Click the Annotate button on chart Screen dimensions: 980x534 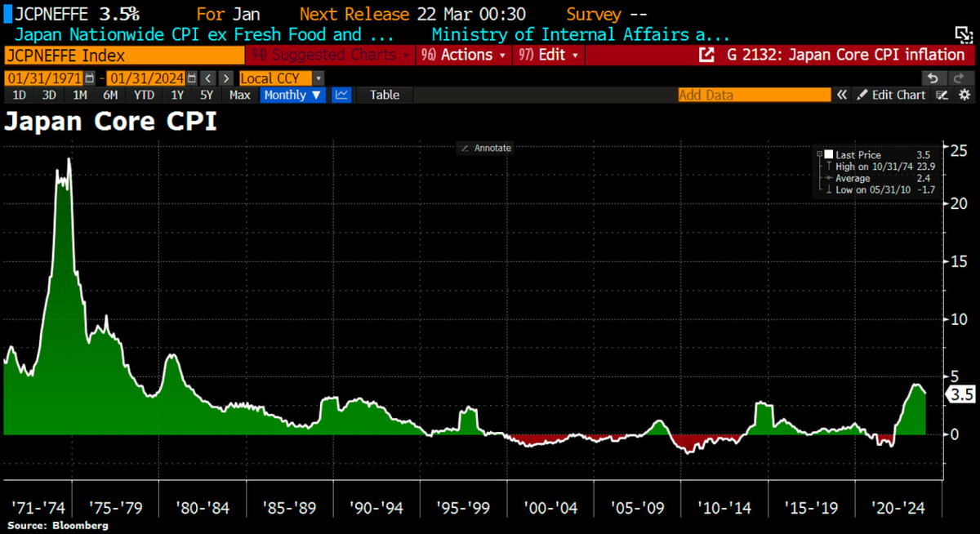tap(485, 148)
